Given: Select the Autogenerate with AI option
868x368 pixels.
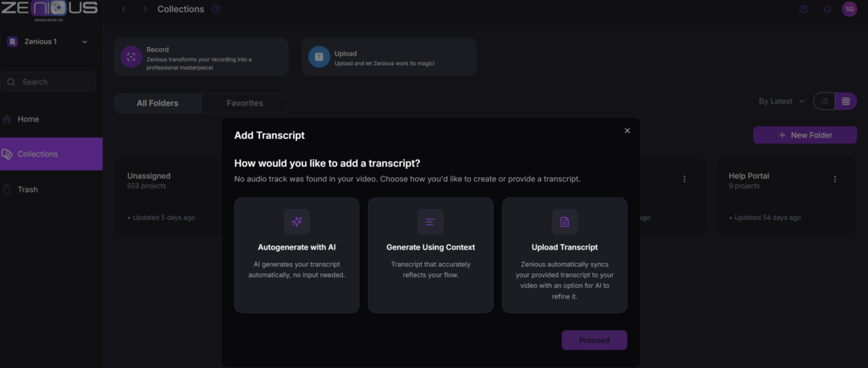Looking at the screenshot, I should tap(297, 255).
